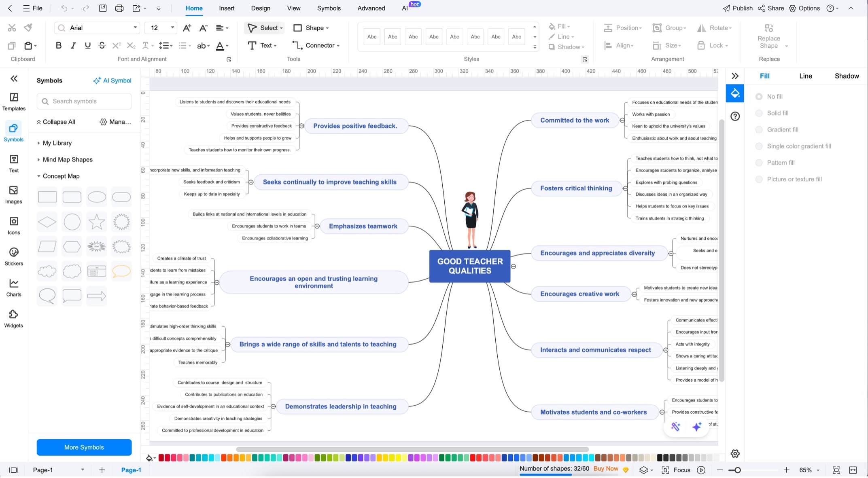Click the More Symbols button
This screenshot has width=868, height=478.
click(x=84, y=447)
